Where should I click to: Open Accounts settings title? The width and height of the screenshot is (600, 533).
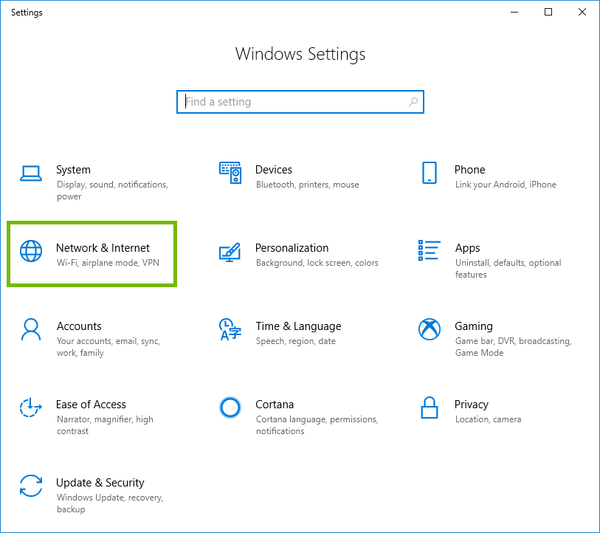[x=79, y=326]
